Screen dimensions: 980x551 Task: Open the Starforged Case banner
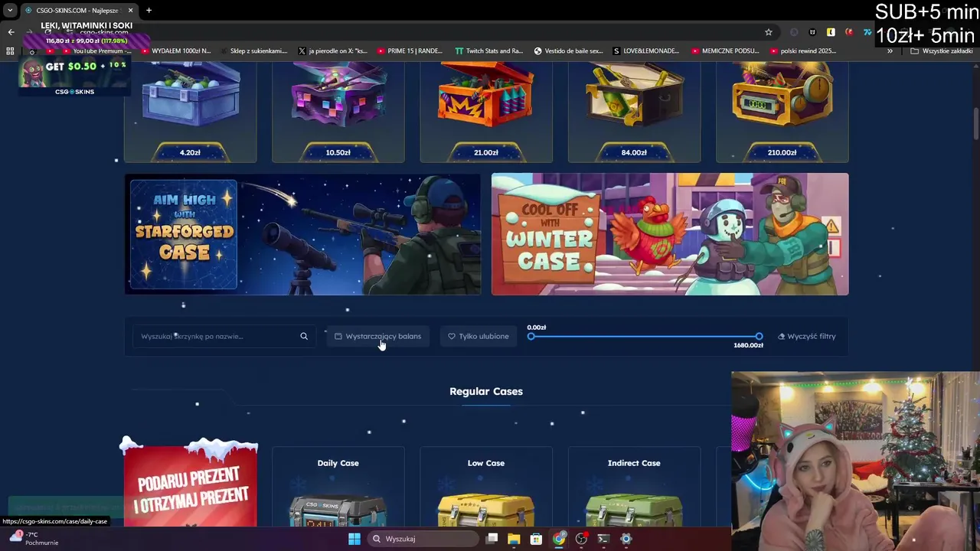pyautogui.click(x=303, y=234)
